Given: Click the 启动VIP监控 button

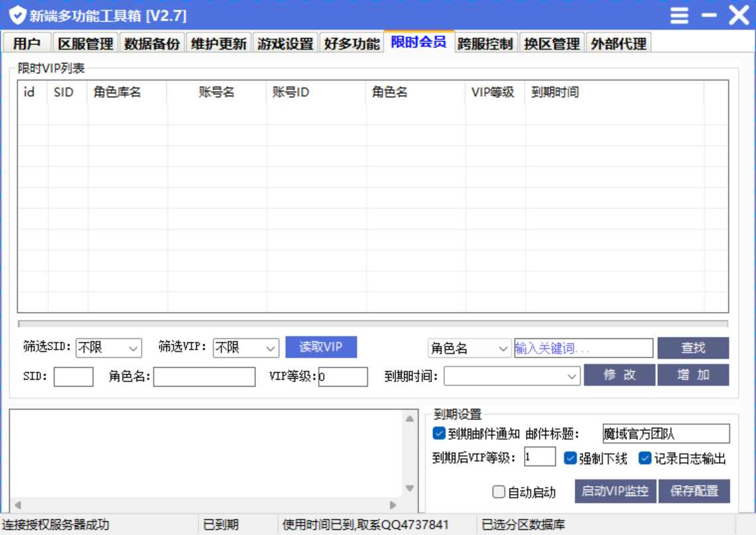Looking at the screenshot, I should pos(615,491).
